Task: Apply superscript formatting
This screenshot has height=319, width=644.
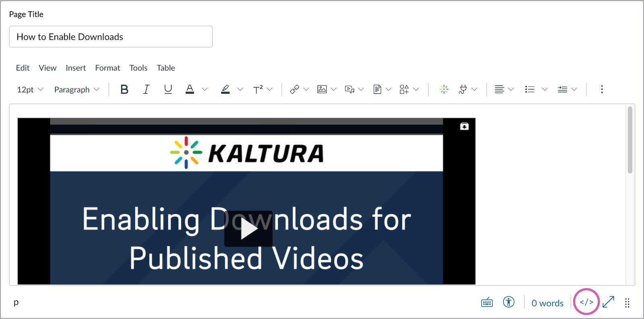Action: 258,89
